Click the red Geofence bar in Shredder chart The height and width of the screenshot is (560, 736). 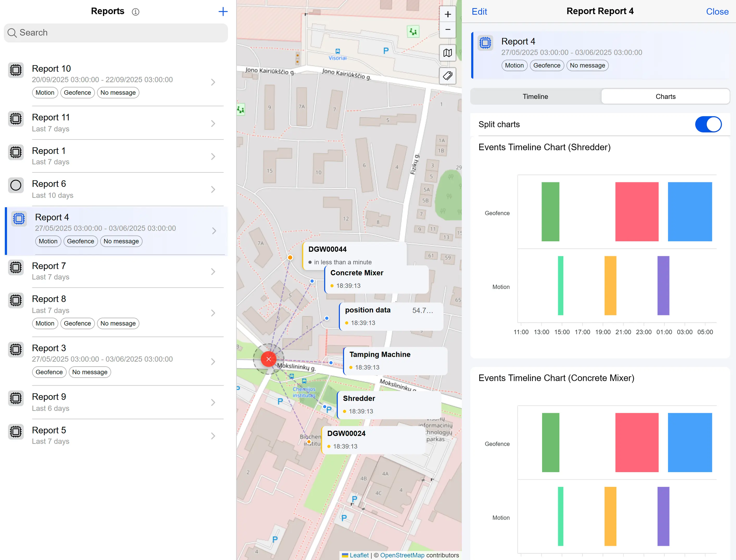tap(637, 212)
